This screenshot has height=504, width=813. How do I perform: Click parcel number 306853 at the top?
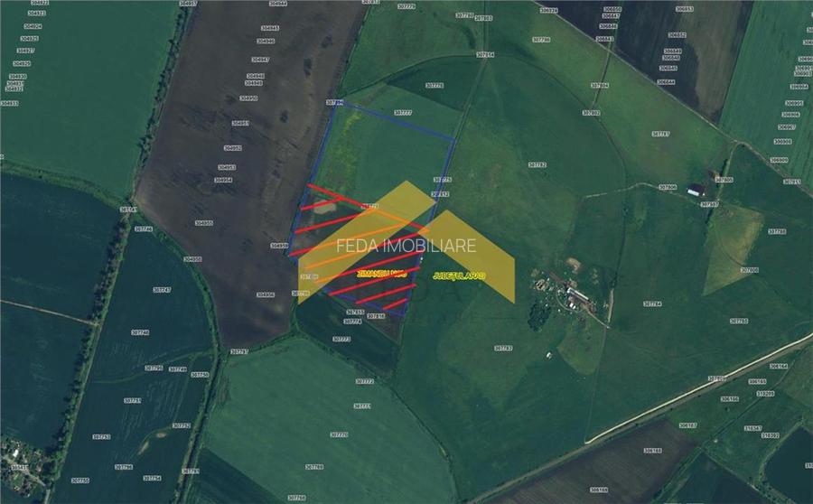[685, 9]
